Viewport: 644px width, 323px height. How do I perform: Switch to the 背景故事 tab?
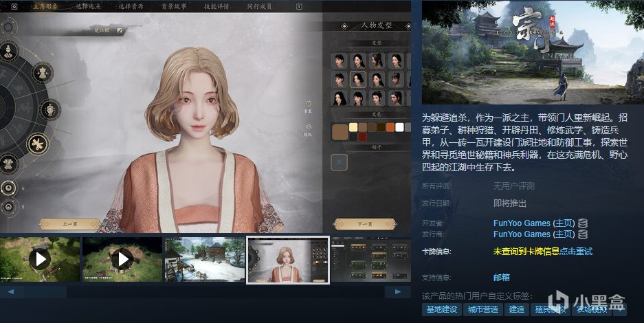click(x=174, y=7)
